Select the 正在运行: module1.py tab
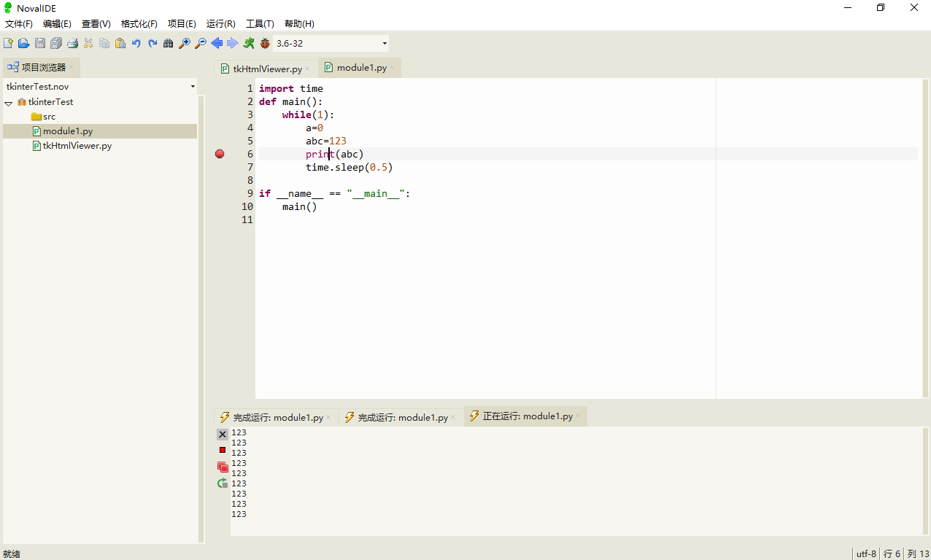This screenshot has height=560, width=931. pyautogui.click(x=525, y=416)
